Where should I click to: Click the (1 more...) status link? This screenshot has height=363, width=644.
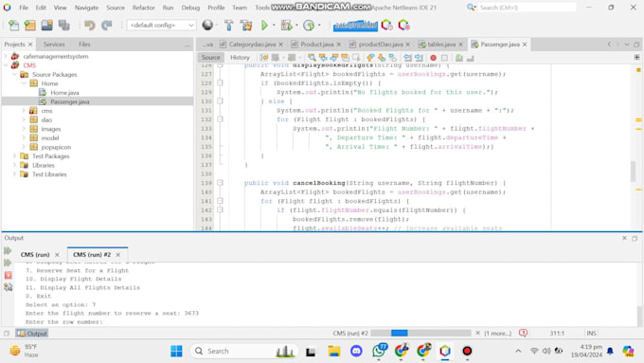[x=498, y=333]
